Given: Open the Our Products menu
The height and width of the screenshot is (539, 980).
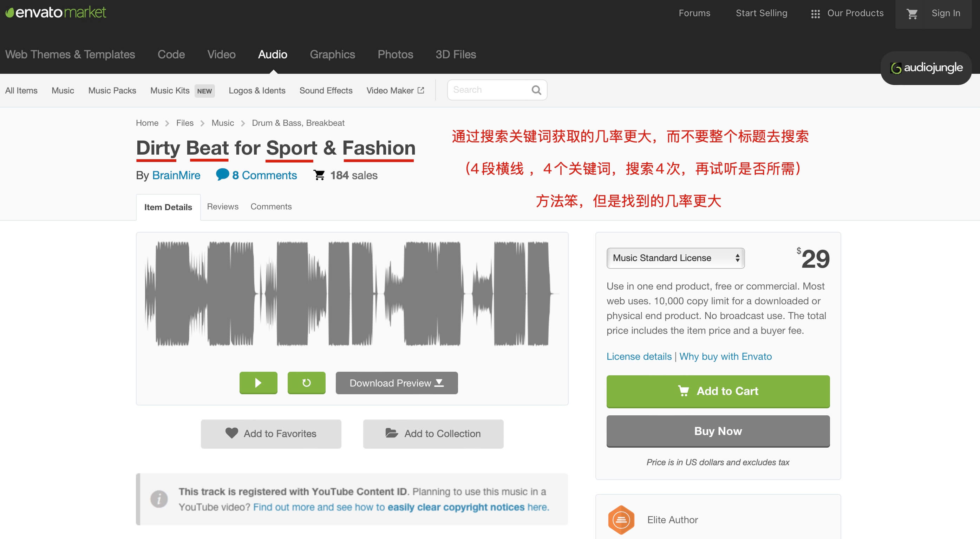Looking at the screenshot, I should [847, 13].
